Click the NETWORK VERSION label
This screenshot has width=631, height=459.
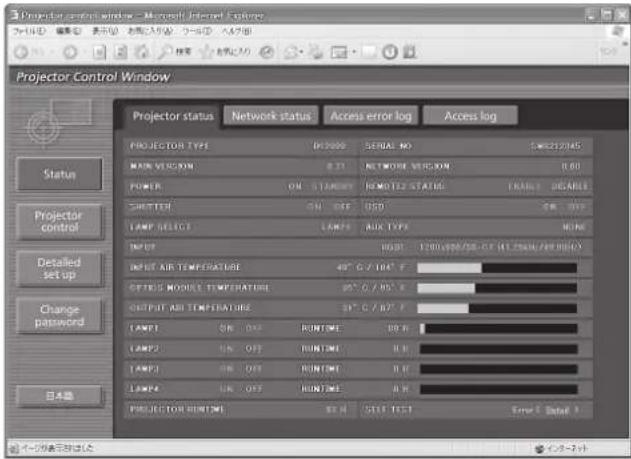coord(407,166)
